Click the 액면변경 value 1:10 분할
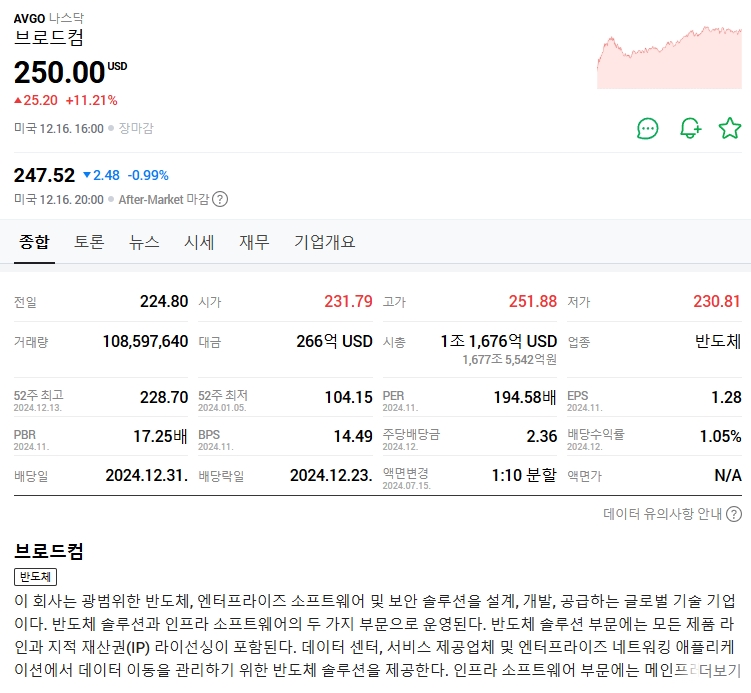Viewport: 751px width, 693px height. [x=524, y=476]
